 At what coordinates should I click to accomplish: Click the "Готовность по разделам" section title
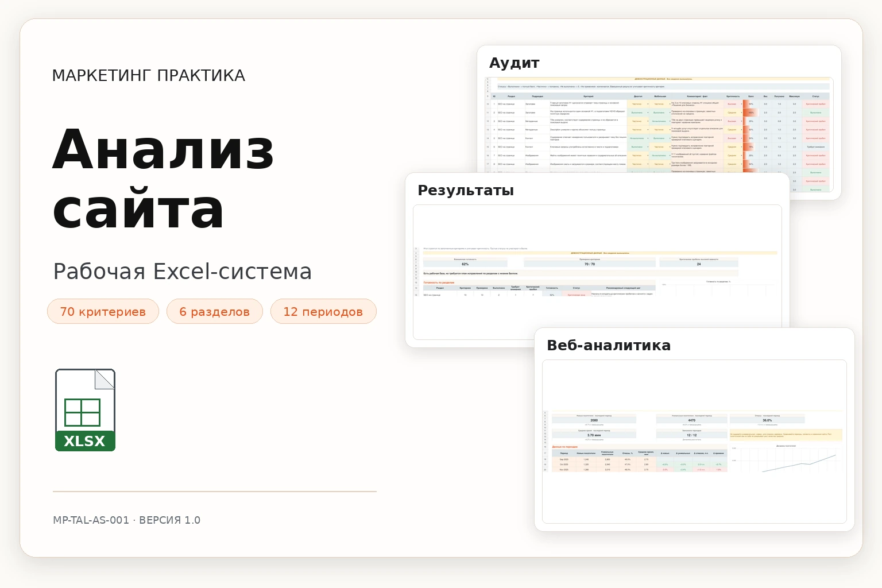439,283
